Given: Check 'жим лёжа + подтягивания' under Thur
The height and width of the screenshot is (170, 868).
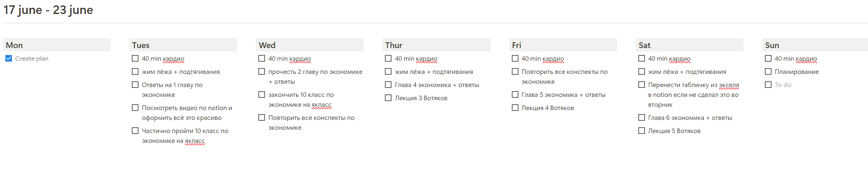Looking at the screenshot, I should (388, 71).
